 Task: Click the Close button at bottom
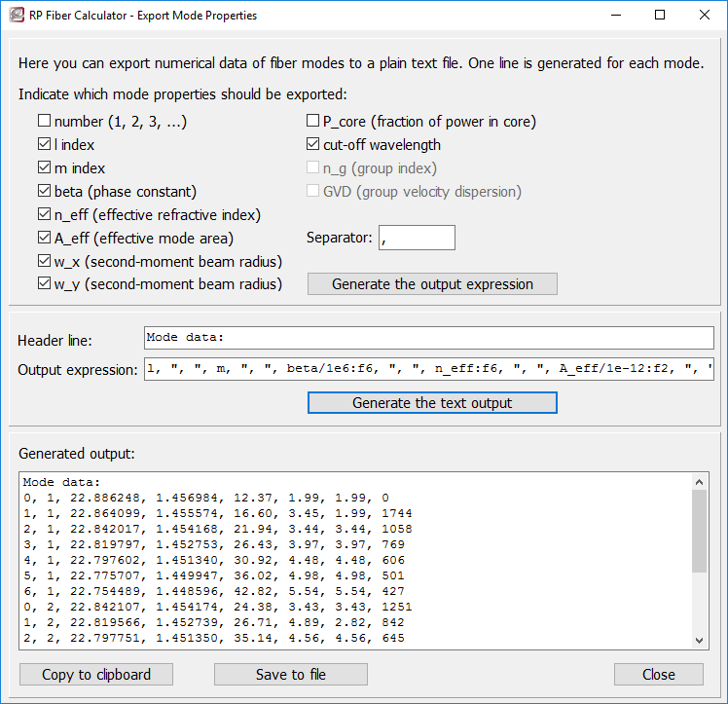tap(658, 674)
